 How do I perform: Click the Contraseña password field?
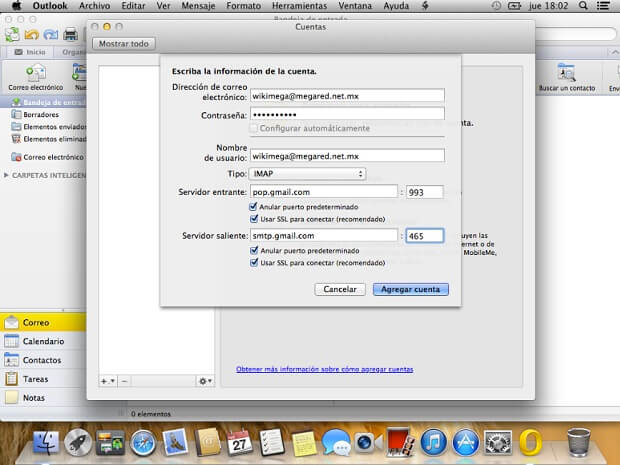(x=347, y=114)
